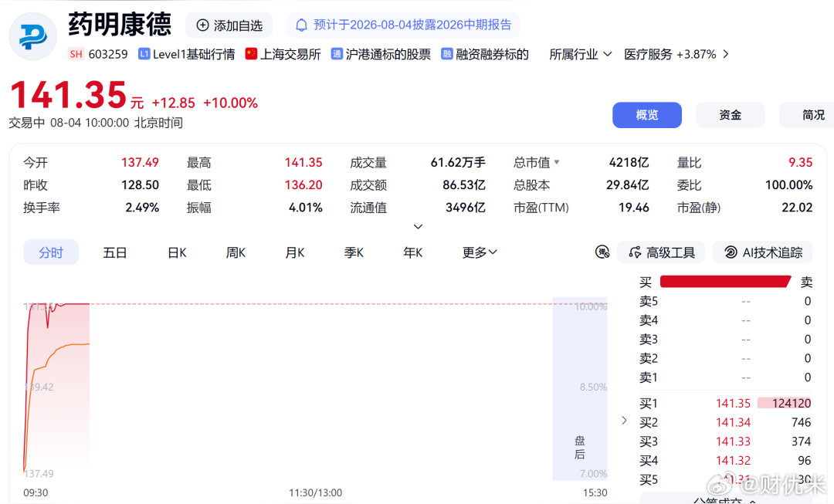Click the 成交量 value 61.62万手

pyautogui.click(x=458, y=162)
